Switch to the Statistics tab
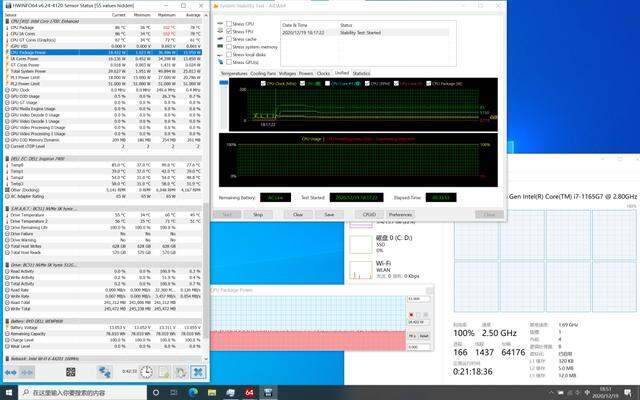640x400 pixels. pyautogui.click(x=361, y=73)
